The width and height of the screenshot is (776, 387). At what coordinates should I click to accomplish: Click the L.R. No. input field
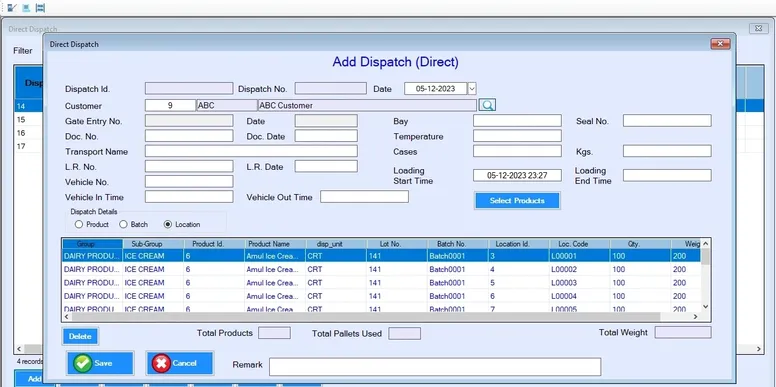[x=189, y=166]
